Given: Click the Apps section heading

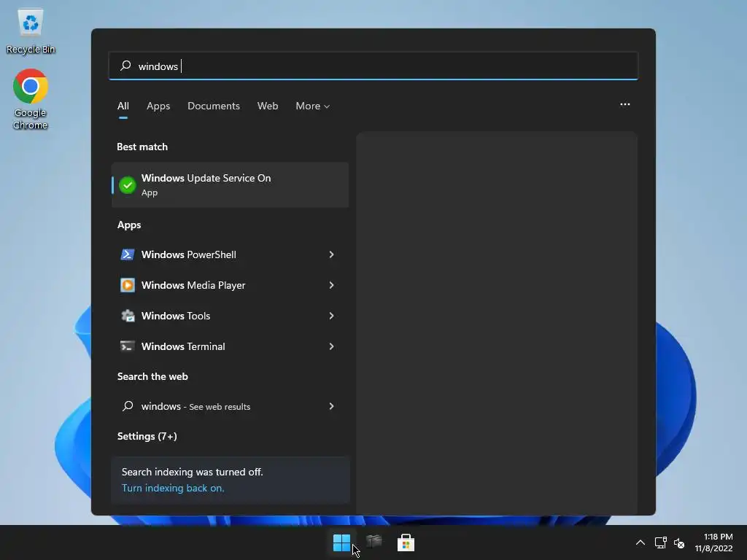Looking at the screenshot, I should click(129, 225).
